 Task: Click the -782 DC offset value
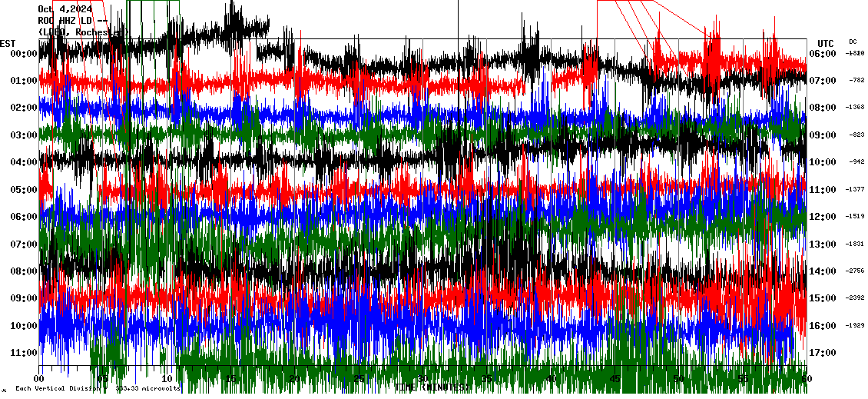coord(856,81)
